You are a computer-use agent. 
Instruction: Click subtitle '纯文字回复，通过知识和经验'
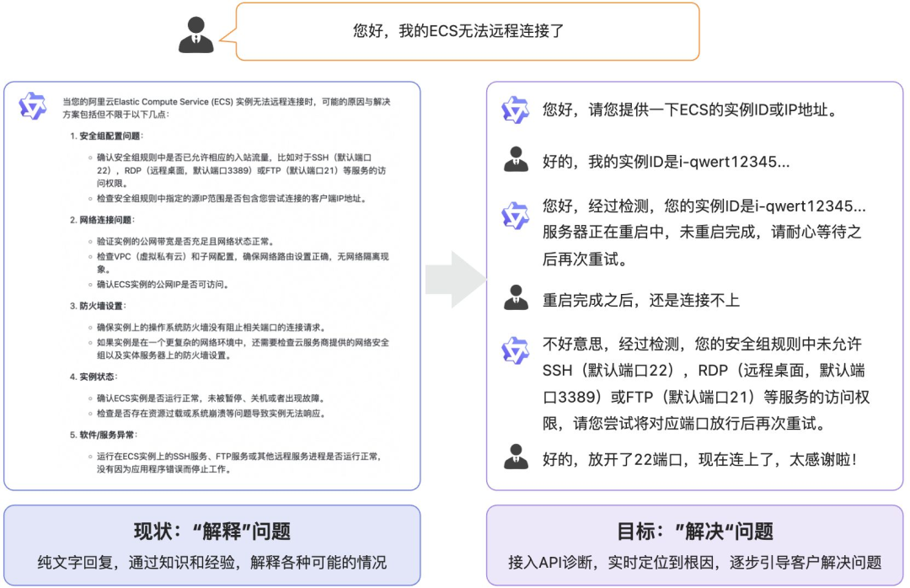tap(211, 562)
